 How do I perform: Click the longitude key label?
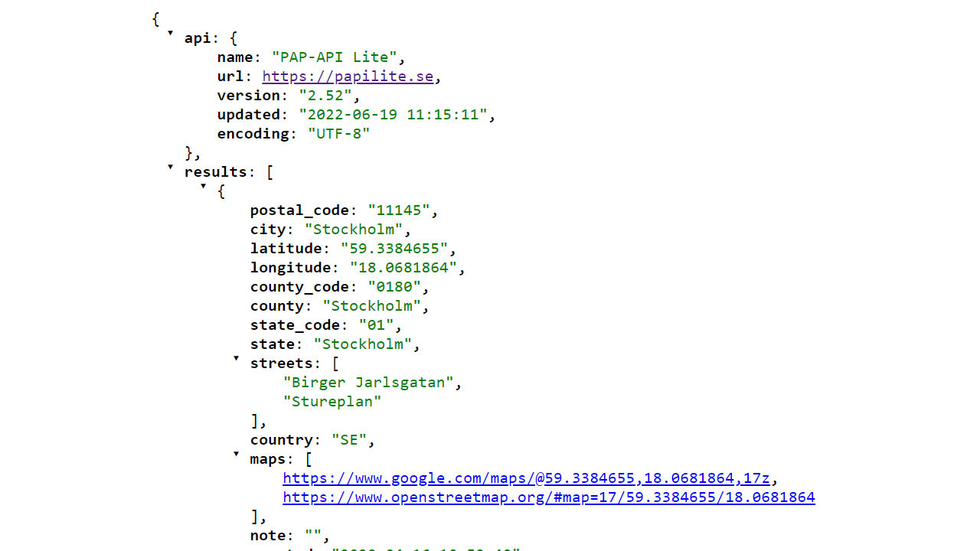pos(291,268)
